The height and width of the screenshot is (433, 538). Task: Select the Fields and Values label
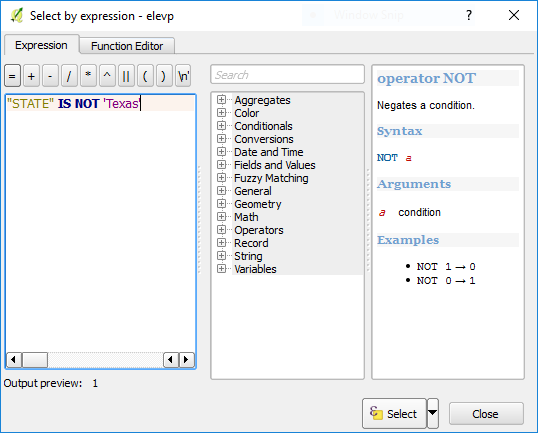tap(275, 165)
